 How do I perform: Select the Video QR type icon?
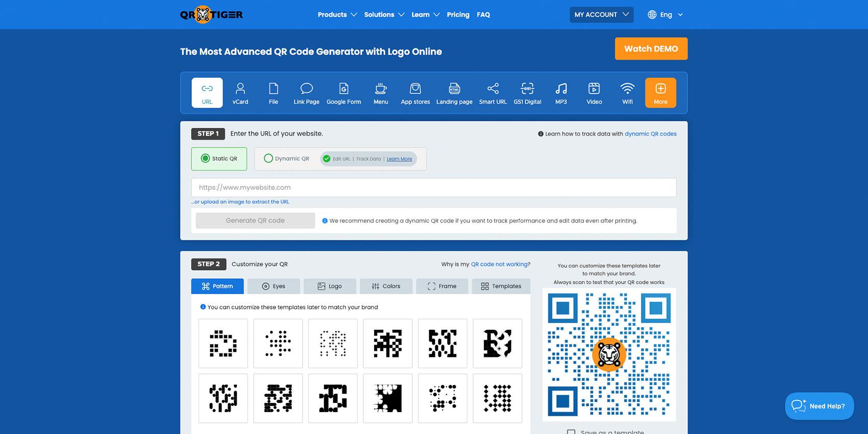(594, 93)
